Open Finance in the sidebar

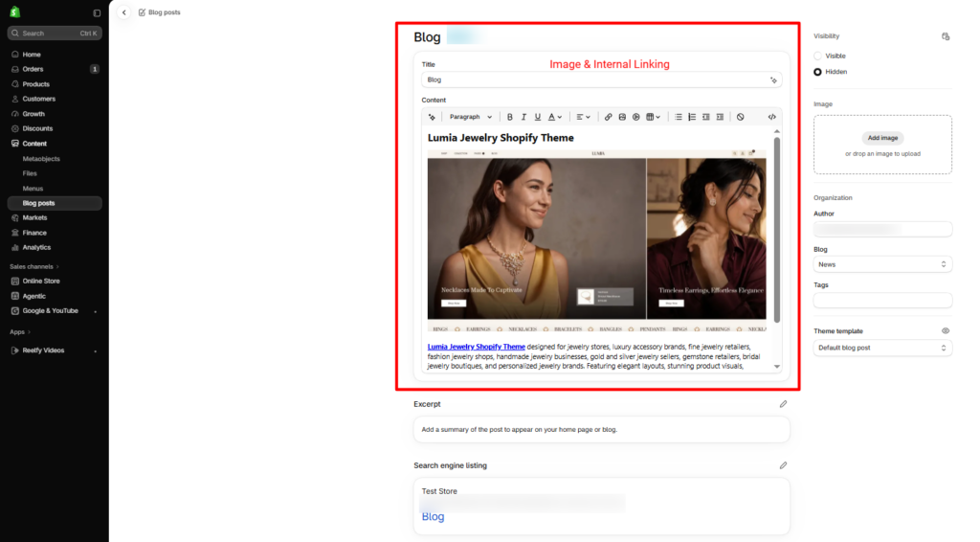click(x=55, y=233)
